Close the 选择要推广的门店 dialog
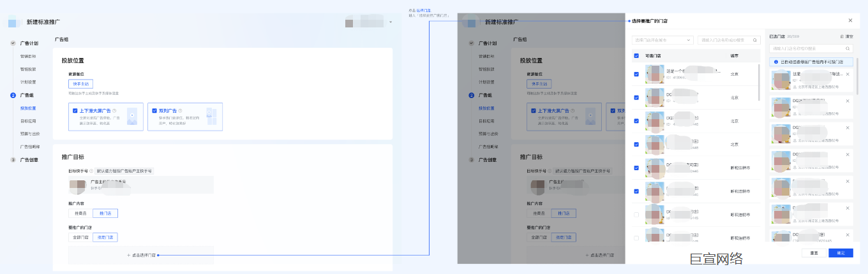Screen dimensions: 868x274 [850, 21]
